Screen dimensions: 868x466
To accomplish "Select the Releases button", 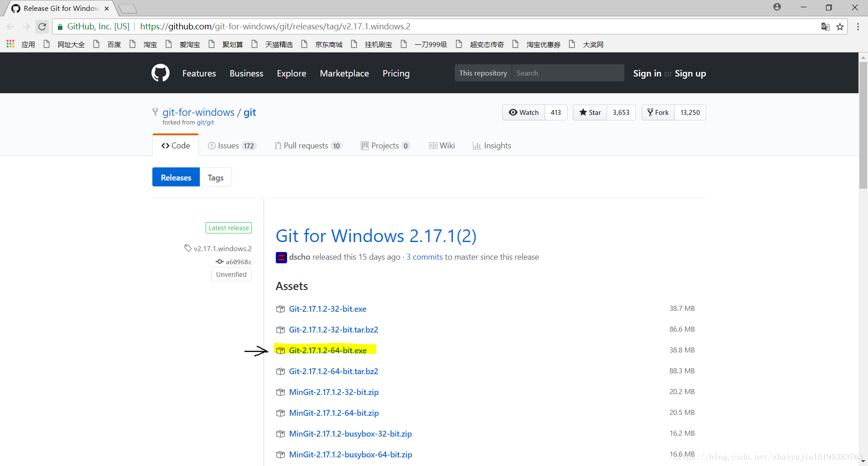I will [x=176, y=177].
